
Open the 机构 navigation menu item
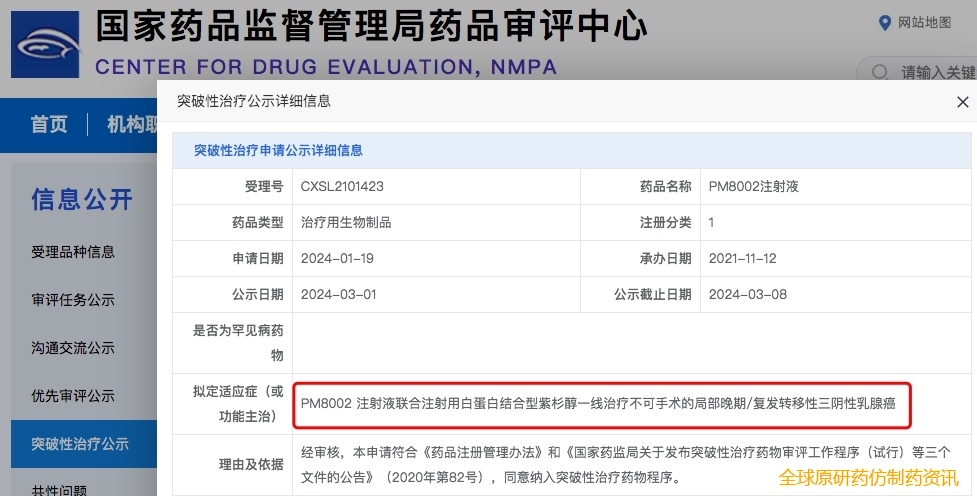pyautogui.click(x=131, y=124)
